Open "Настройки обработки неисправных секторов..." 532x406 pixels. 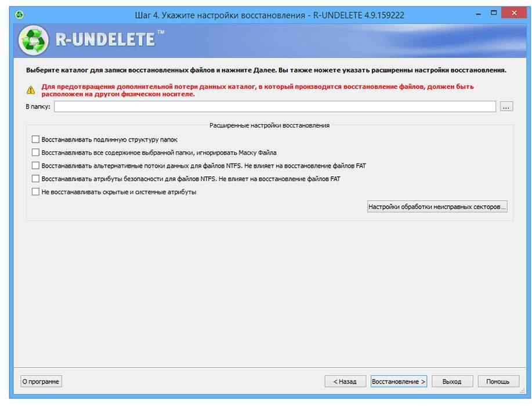(x=437, y=206)
